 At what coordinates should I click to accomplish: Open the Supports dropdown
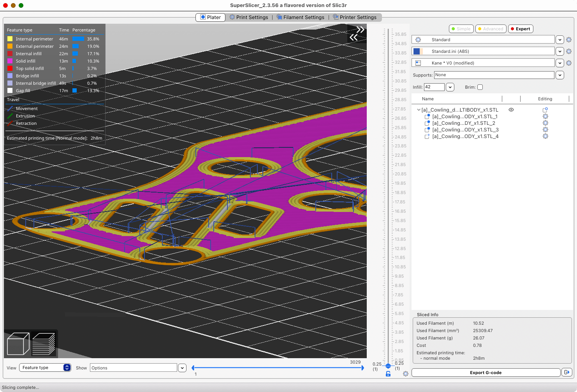point(560,75)
